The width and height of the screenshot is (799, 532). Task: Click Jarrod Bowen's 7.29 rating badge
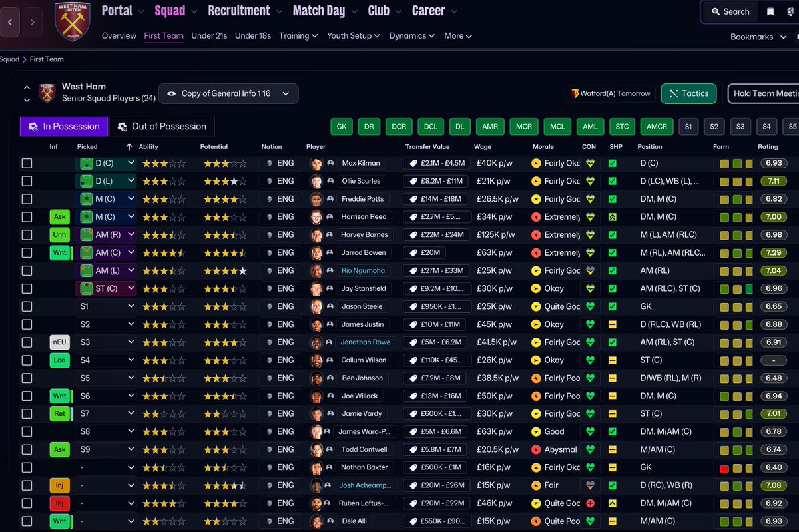click(x=773, y=252)
